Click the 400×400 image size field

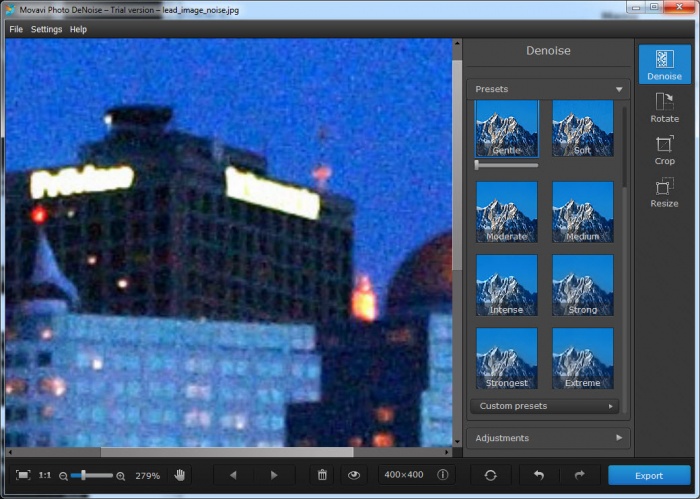404,474
